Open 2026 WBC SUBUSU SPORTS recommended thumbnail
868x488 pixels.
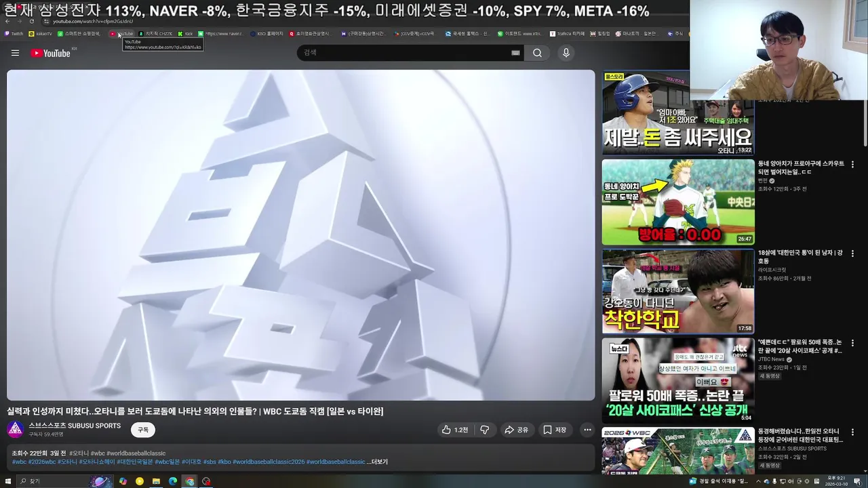[678, 451]
